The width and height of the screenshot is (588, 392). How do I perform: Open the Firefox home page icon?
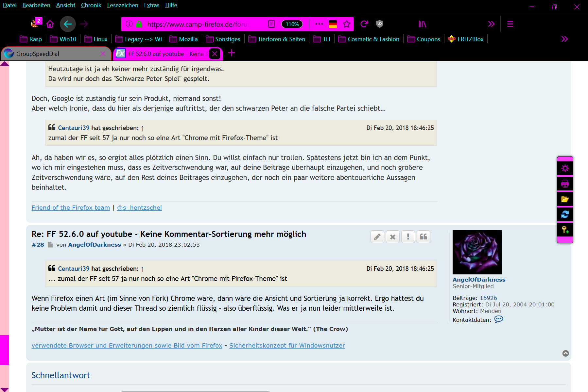pyautogui.click(x=50, y=24)
